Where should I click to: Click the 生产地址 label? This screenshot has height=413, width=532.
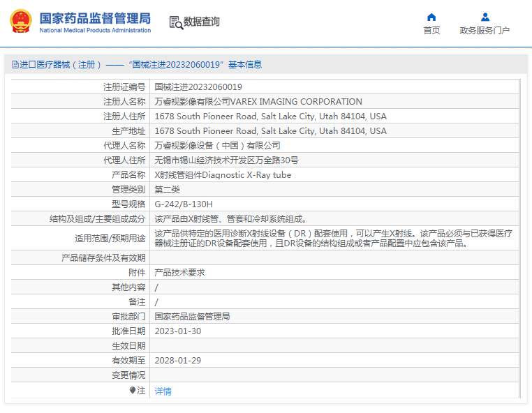pyautogui.click(x=128, y=131)
